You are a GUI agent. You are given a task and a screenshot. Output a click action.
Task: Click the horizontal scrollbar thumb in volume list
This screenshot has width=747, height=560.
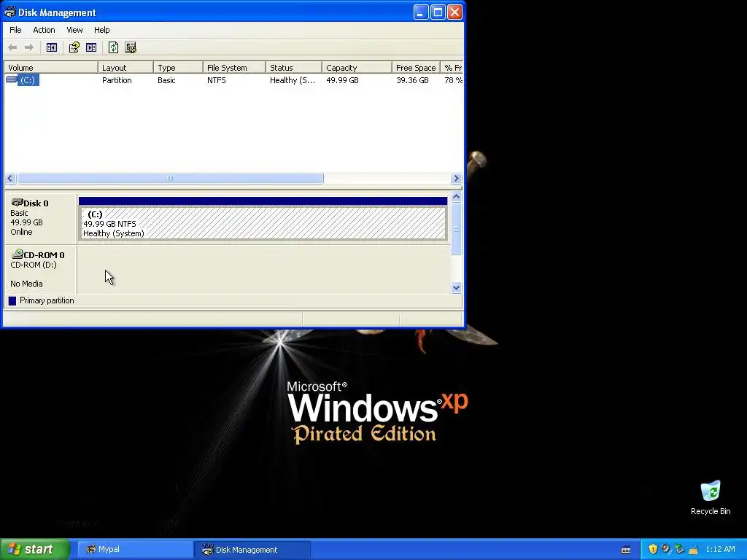[170, 178]
